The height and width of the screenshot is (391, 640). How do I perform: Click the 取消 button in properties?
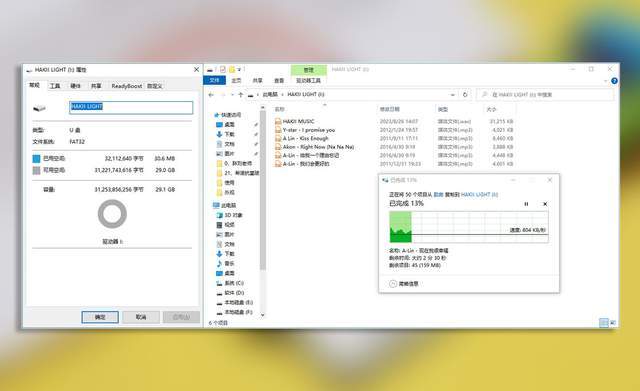click(141, 317)
